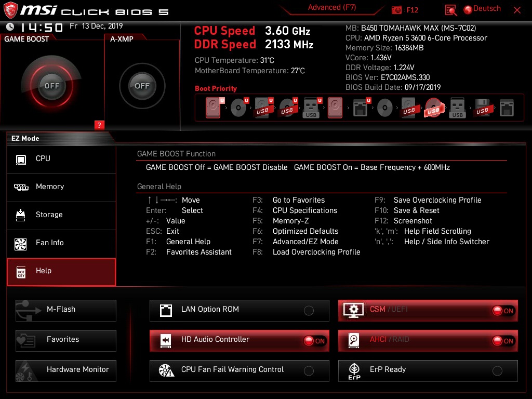Turn off HD Audio Controller
Image resolution: width=532 pixels, height=399 pixels.
click(239, 341)
